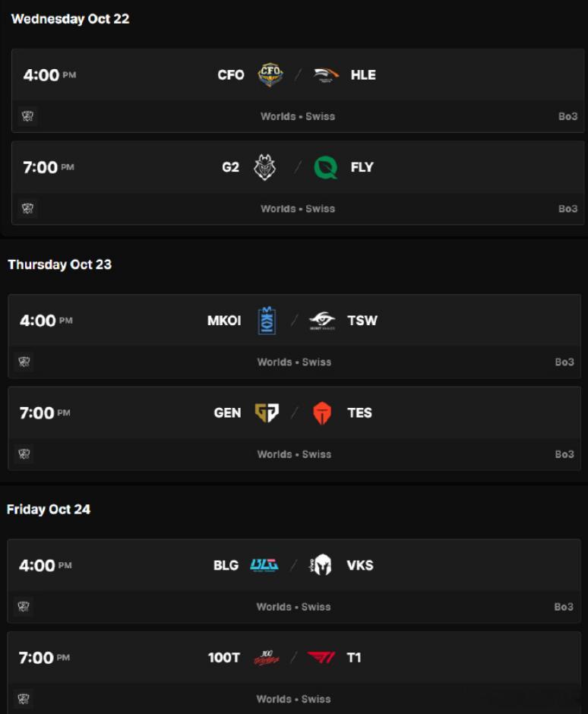Click Worlds icon under GEN vs TES match

[24, 454]
